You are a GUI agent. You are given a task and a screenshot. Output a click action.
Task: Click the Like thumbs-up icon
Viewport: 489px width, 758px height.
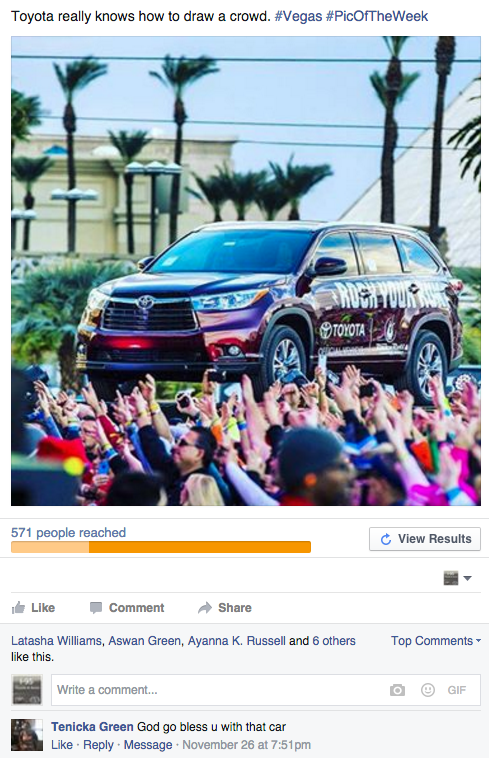click(x=18, y=608)
